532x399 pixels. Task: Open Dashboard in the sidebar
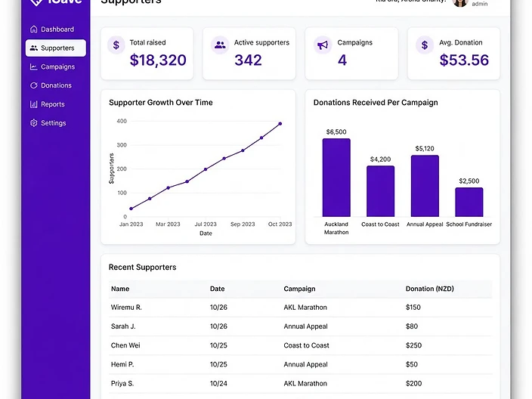tap(56, 29)
